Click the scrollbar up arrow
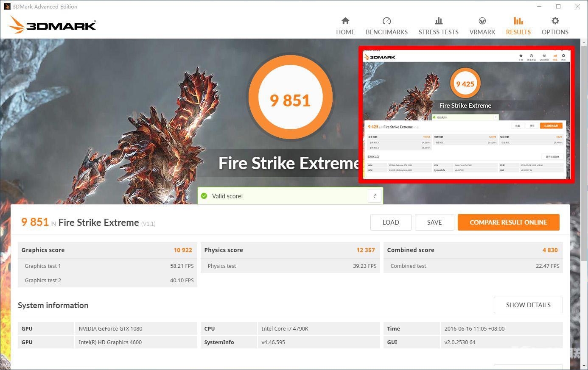This screenshot has width=588, height=370. pos(584,42)
